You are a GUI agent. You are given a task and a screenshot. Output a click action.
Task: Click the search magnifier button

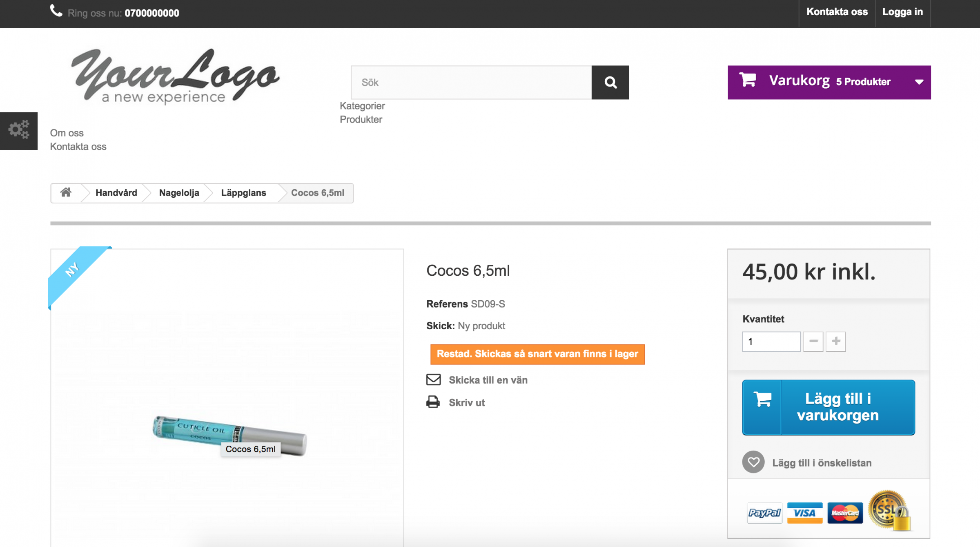(610, 83)
